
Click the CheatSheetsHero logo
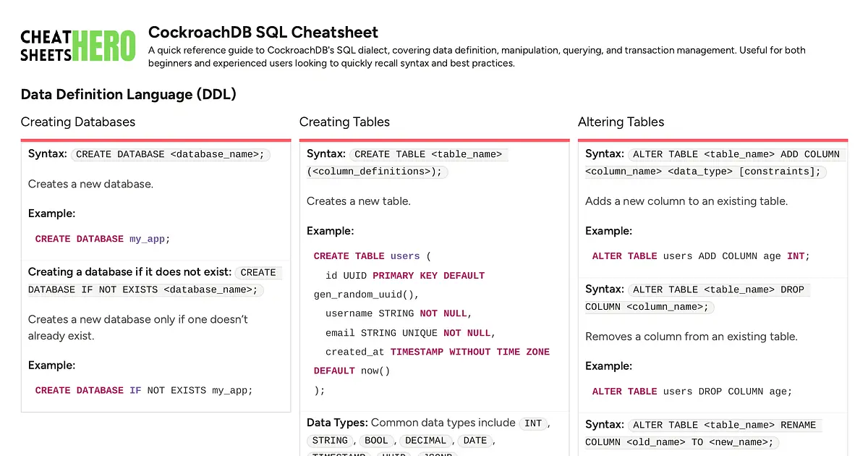[77, 45]
